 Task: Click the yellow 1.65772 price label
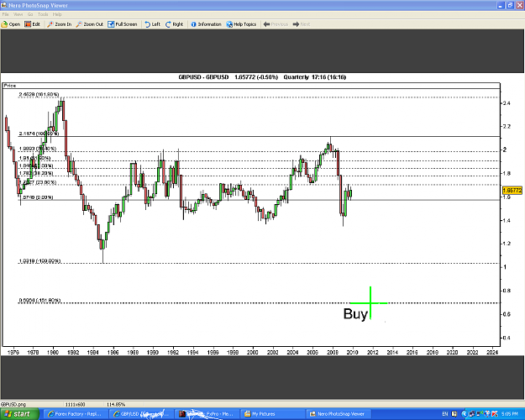(512, 190)
